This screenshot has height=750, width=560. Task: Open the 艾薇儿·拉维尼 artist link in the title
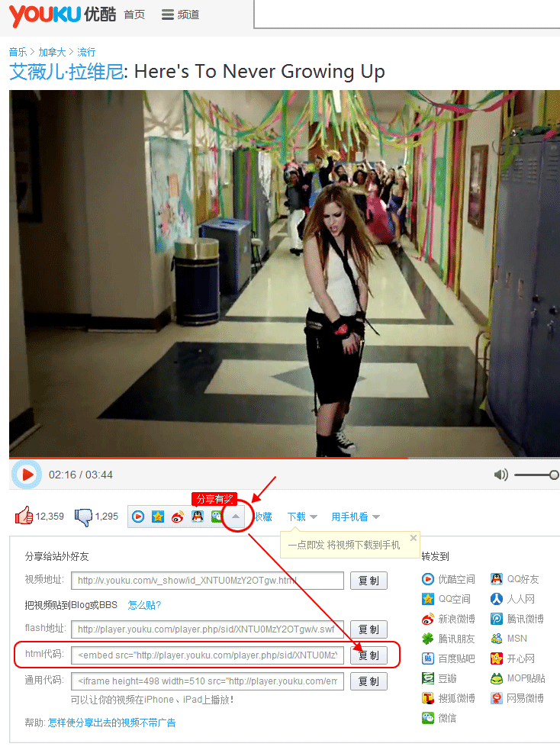click(66, 72)
